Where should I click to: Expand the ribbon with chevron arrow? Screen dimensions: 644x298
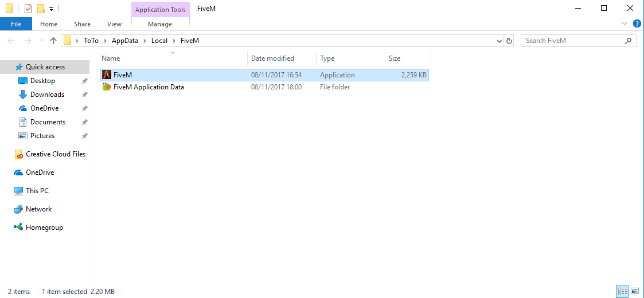coord(625,23)
